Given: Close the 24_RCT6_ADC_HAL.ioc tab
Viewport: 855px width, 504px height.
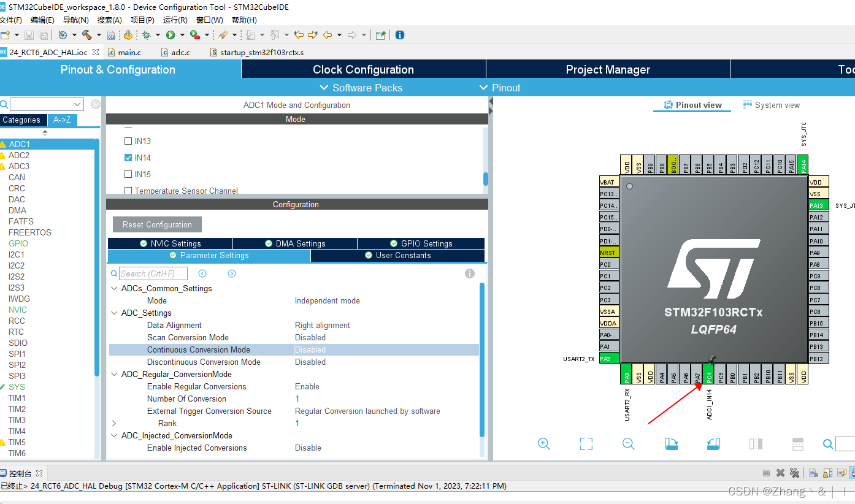Looking at the screenshot, I should coord(96,52).
